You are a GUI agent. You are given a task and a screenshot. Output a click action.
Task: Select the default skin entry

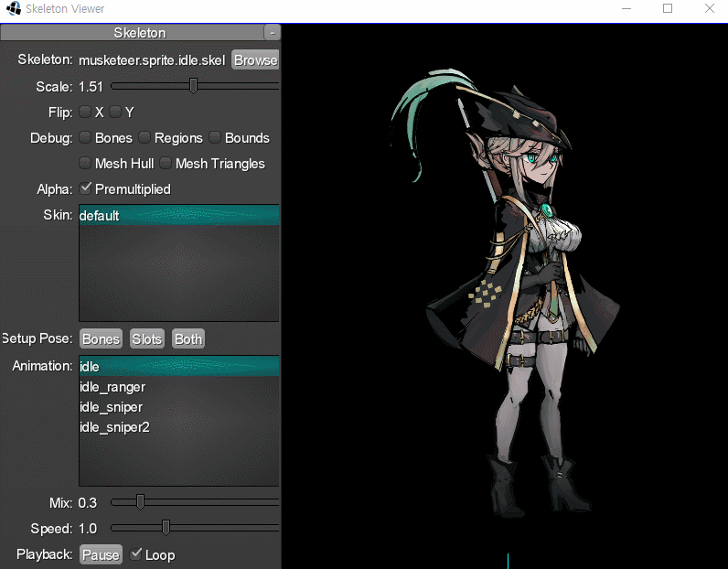[179, 216]
